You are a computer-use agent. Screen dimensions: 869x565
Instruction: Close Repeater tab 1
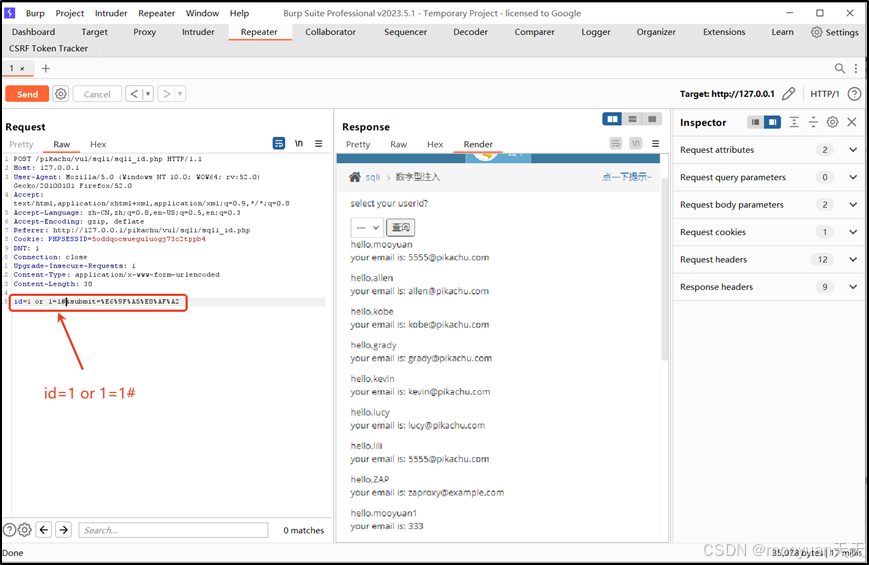coord(22,69)
